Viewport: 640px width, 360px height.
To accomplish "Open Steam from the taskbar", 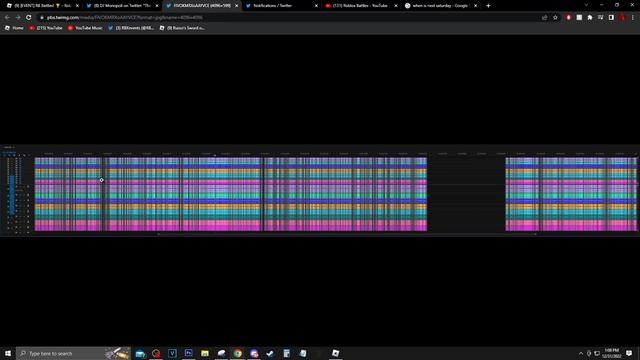I will pyautogui.click(x=270, y=353).
